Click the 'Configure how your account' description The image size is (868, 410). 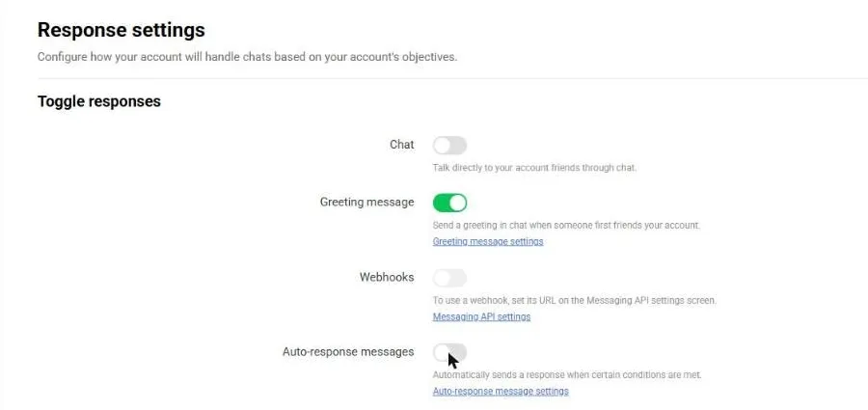[x=248, y=57]
